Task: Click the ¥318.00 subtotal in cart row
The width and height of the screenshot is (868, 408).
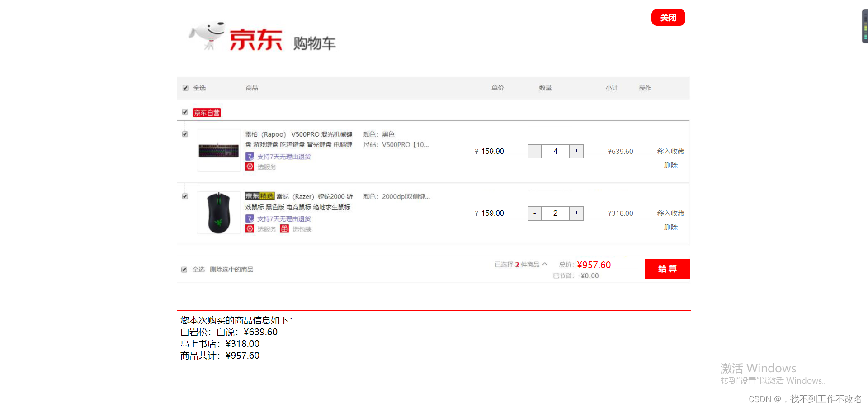Action: (620, 213)
